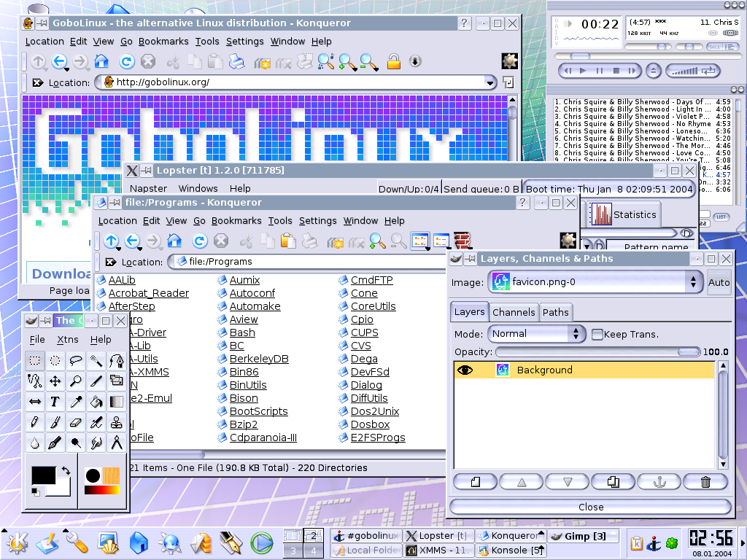This screenshot has width=747, height=560.
Task: Click the anchor layer button
Action: 659,482
